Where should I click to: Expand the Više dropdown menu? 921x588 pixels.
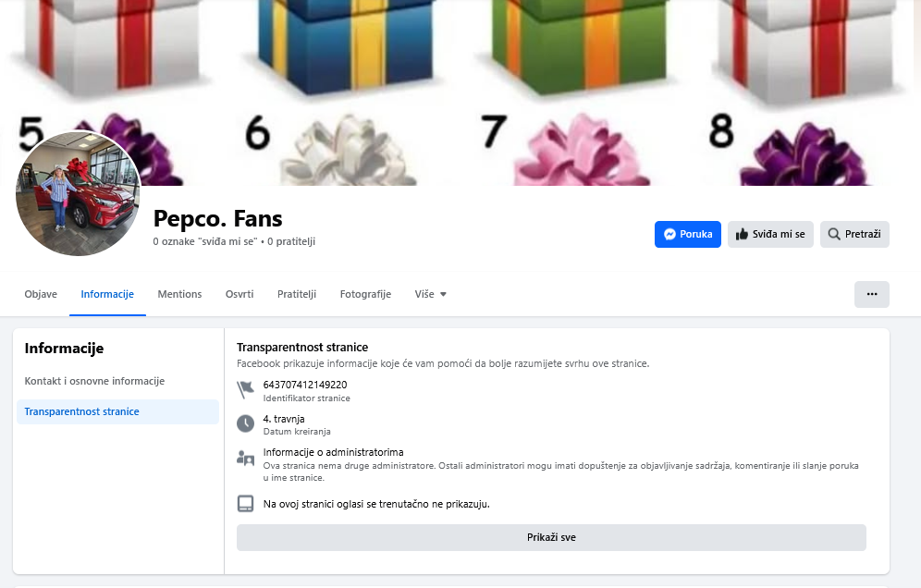(431, 294)
